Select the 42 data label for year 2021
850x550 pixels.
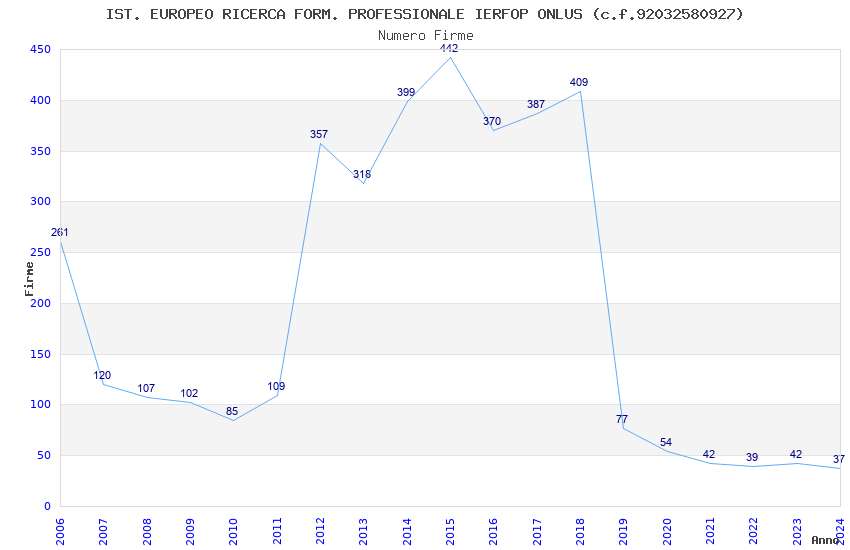709,455
